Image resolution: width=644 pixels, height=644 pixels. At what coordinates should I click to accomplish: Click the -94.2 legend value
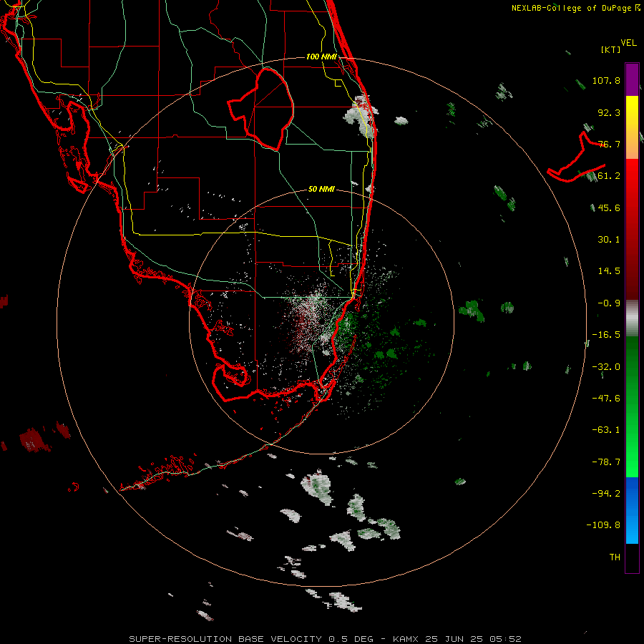point(606,494)
